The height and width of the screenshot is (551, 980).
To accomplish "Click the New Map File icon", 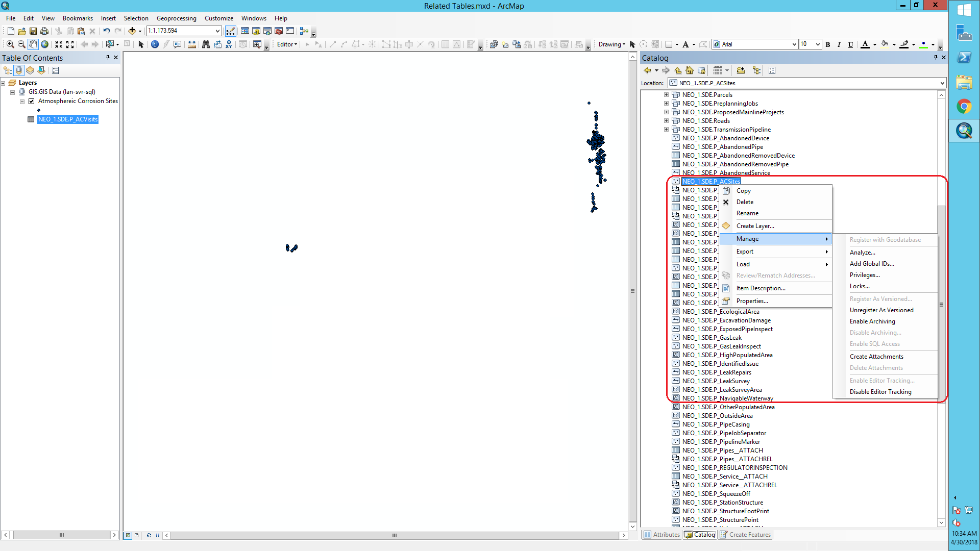I will [x=11, y=31].
